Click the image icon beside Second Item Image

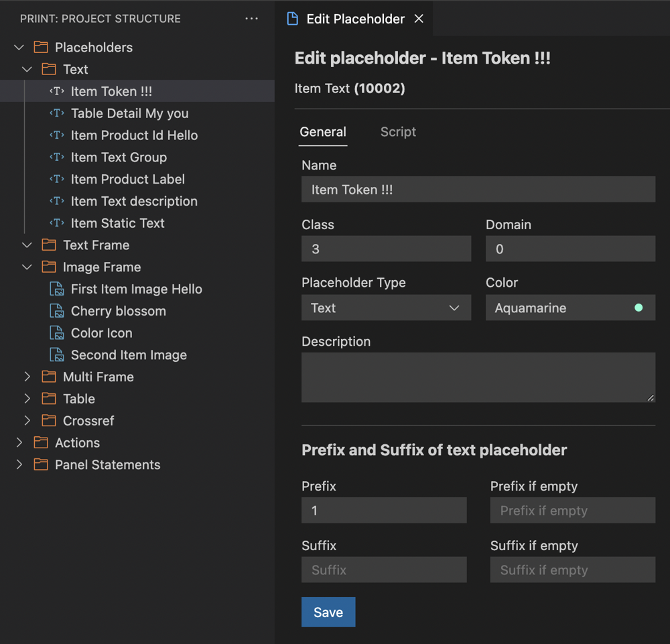click(x=57, y=355)
